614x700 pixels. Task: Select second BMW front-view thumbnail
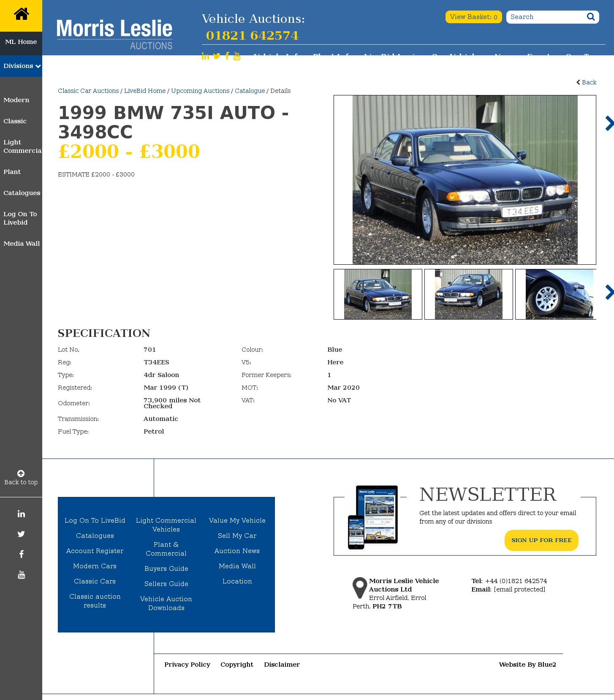(469, 294)
